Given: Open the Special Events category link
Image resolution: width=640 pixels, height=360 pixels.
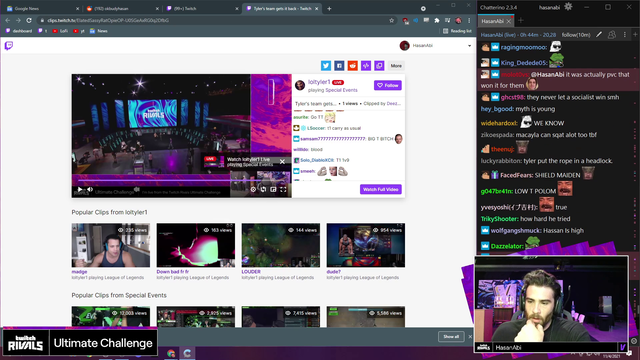Looking at the screenshot, I should 341,90.
